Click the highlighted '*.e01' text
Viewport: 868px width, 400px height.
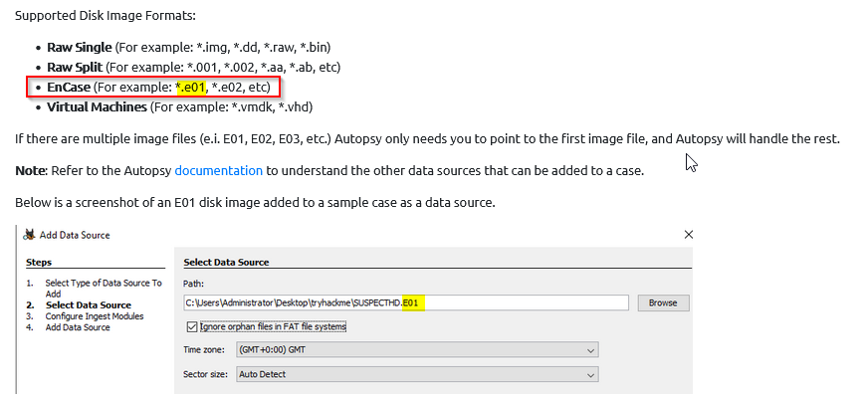(190, 88)
